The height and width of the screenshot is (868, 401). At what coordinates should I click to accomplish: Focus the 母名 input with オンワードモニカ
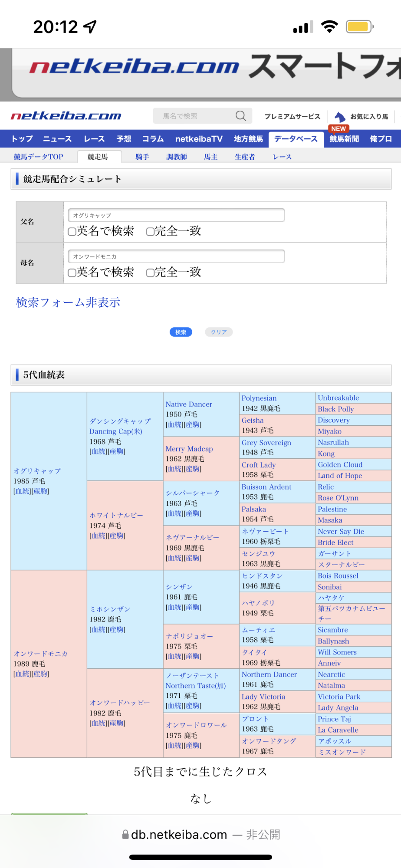[176, 256]
